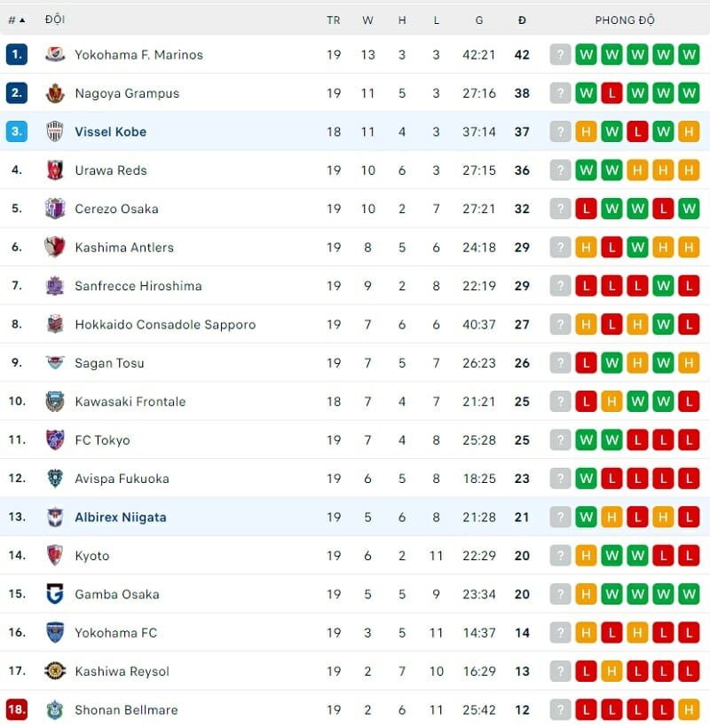The image size is (710, 728).
Task: Select the orange H badge in Kyoto's form row
Action: click(586, 556)
